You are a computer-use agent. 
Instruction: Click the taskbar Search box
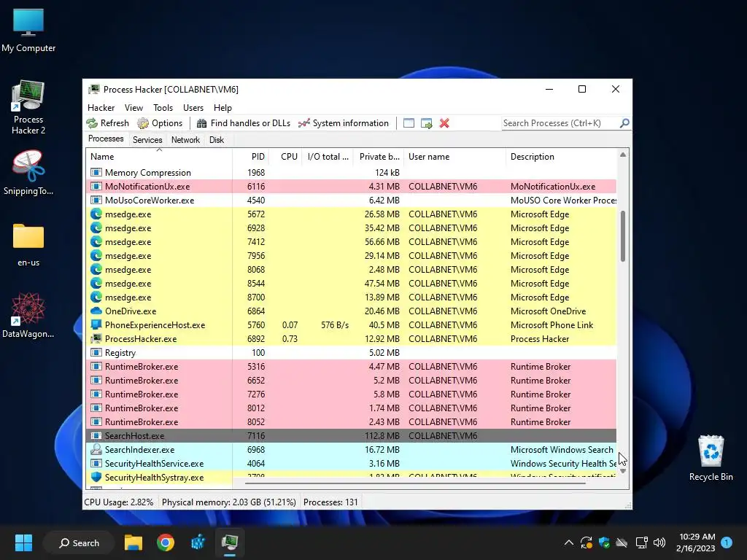click(x=79, y=542)
